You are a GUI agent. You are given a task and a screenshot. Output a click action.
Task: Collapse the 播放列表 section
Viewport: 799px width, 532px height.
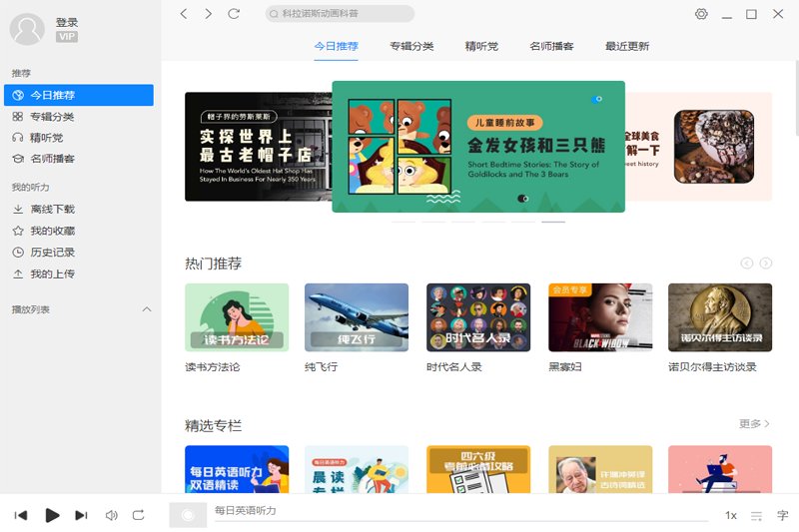[147, 309]
